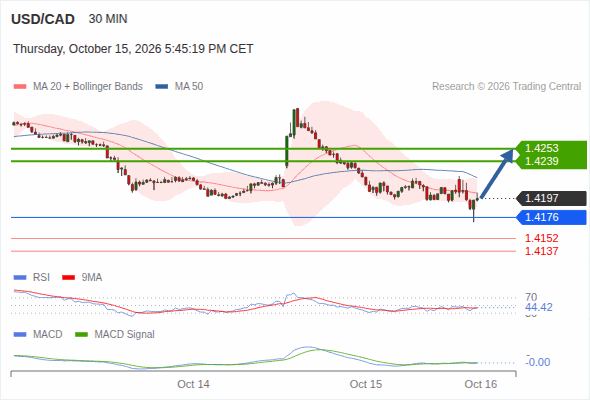
Task: Click the 1.4137 support price label
Action: [x=542, y=251]
